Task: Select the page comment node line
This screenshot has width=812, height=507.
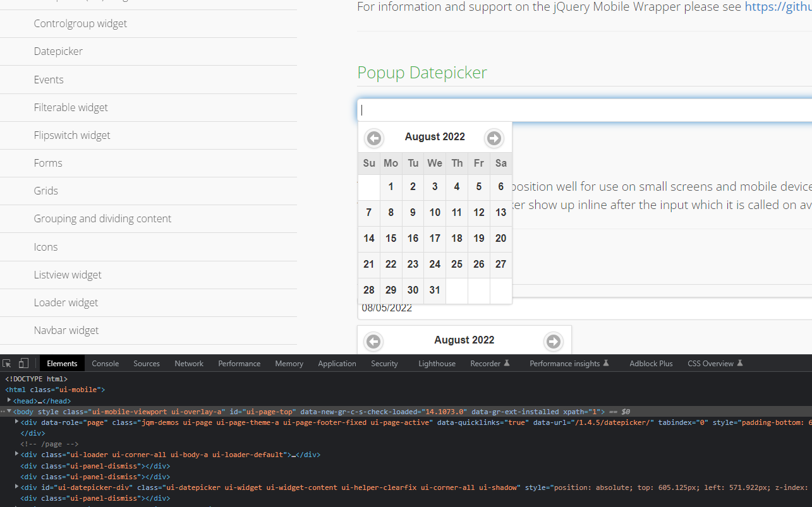Action: (49, 444)
